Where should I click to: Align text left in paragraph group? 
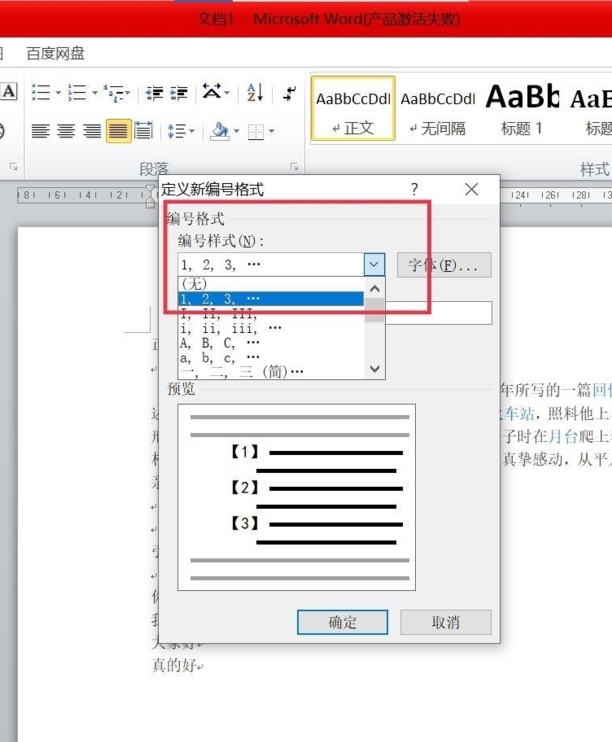pos(40,131)
